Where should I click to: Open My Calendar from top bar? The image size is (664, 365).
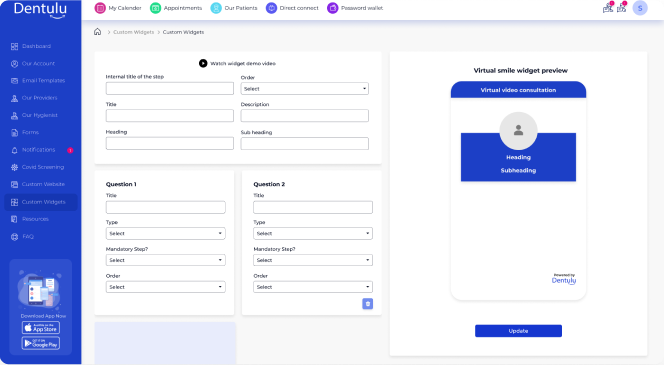point(118,8)
